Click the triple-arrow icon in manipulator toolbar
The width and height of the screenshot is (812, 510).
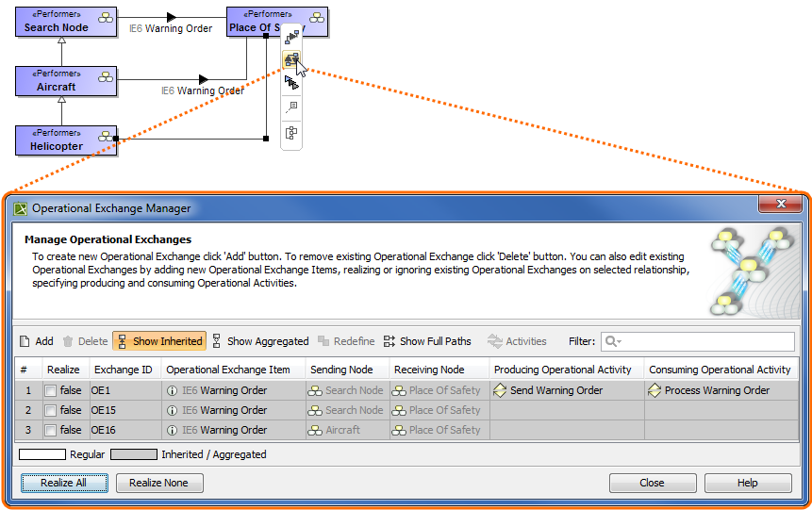[x=291, y=82]
